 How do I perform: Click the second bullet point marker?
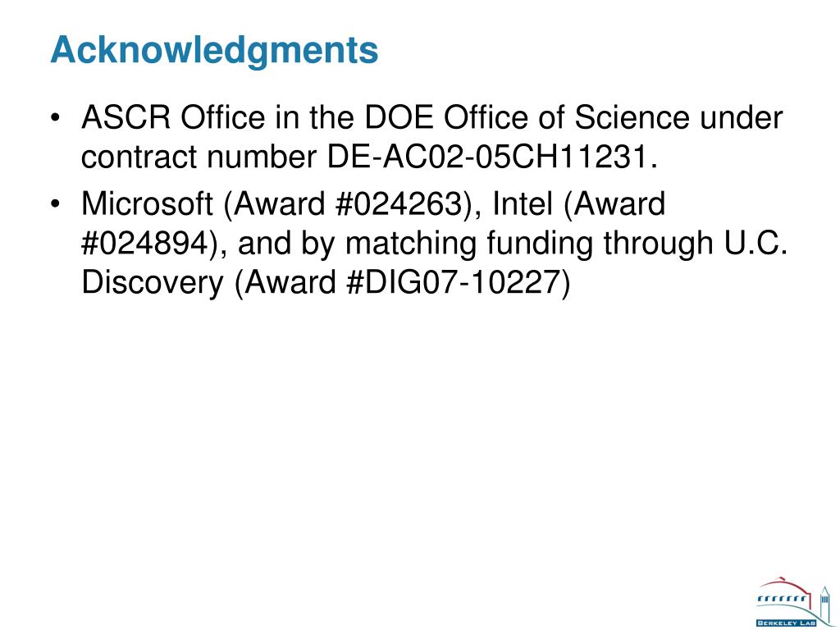pos(55,204)
